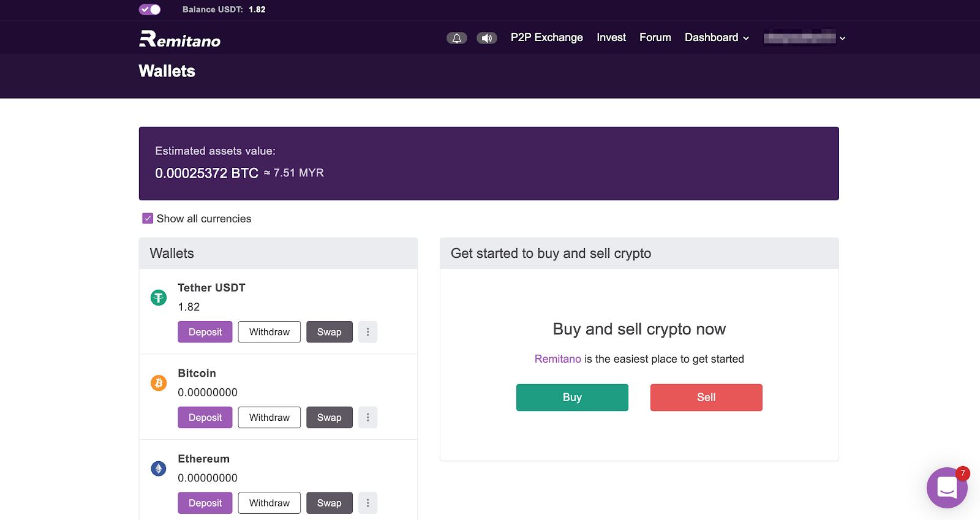The image size is (980, 520).
Task: Open the user account dropdown
Action: (804, 38)
